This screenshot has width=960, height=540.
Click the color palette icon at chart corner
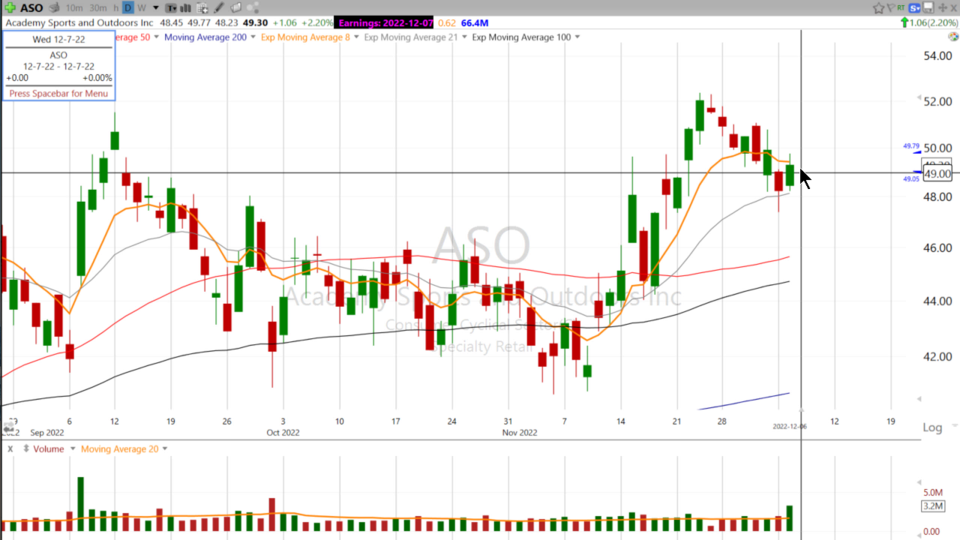953,37
